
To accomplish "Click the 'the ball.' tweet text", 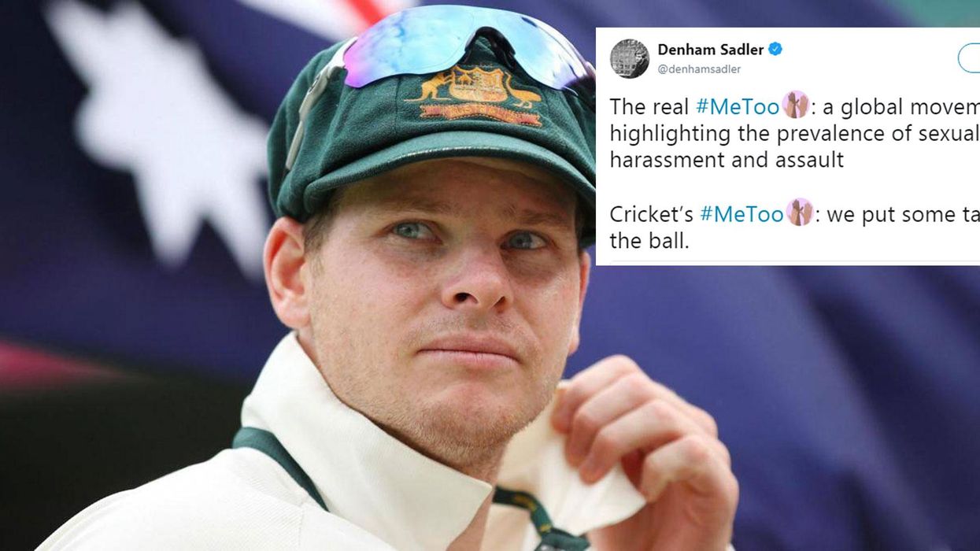I will [649, 241].
